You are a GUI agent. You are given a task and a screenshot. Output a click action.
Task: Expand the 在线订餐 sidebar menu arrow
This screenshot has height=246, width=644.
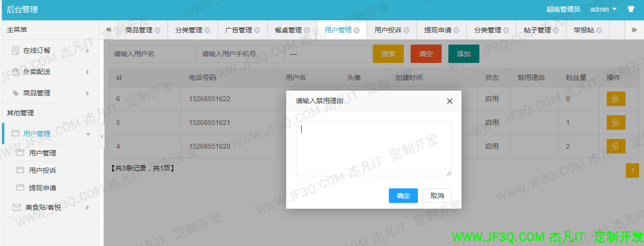point(88,50)
